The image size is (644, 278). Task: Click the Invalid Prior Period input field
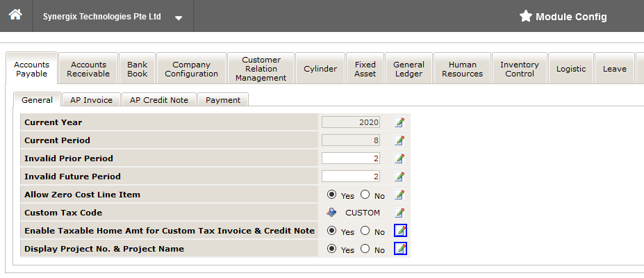(x=351, y=158)
